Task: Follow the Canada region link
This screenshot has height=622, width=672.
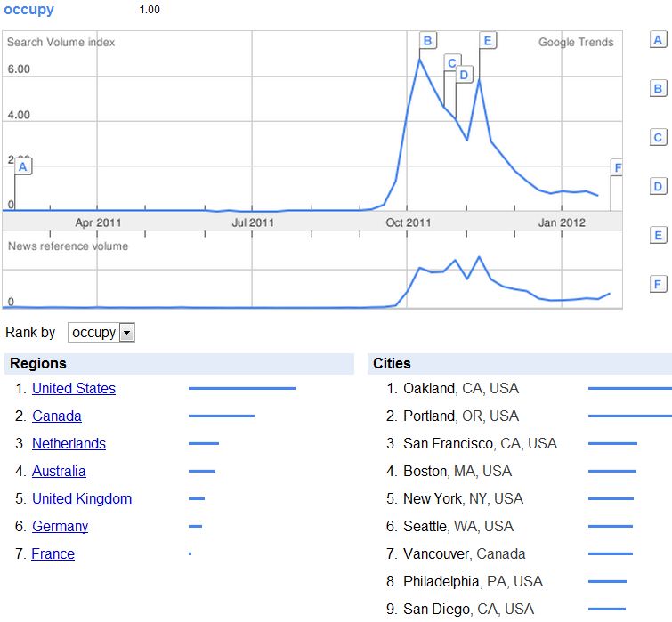Action: tap(57, 416)
